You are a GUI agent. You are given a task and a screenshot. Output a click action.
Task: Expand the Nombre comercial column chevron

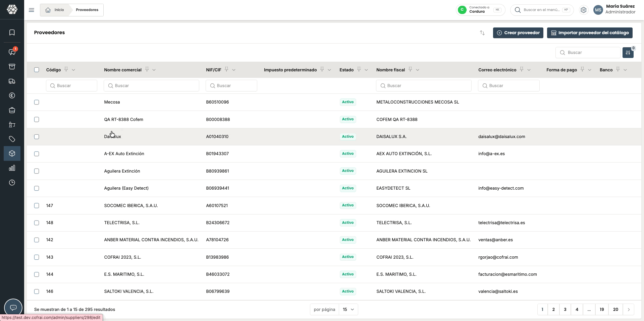pyautogui.click(x=154, y=70)
